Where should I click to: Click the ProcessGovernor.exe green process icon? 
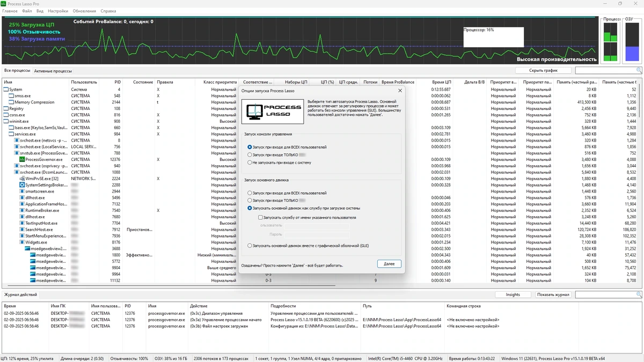point(22,159)
